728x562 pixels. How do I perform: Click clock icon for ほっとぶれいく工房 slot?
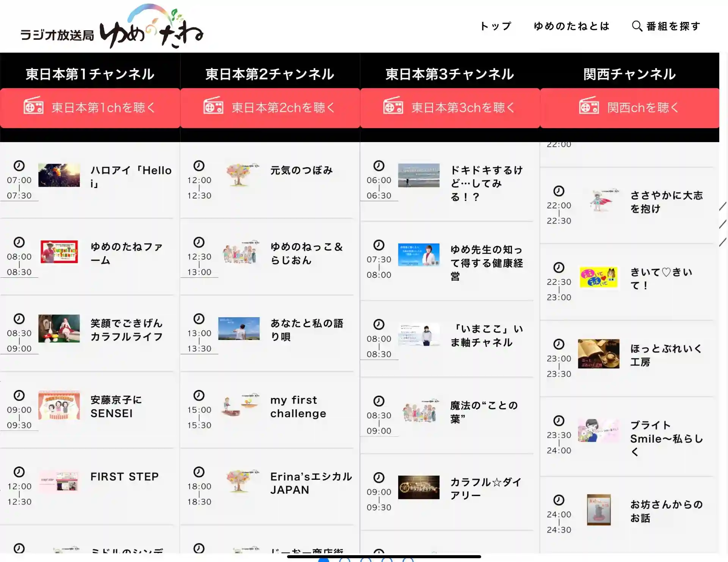[x=559, y=344]
